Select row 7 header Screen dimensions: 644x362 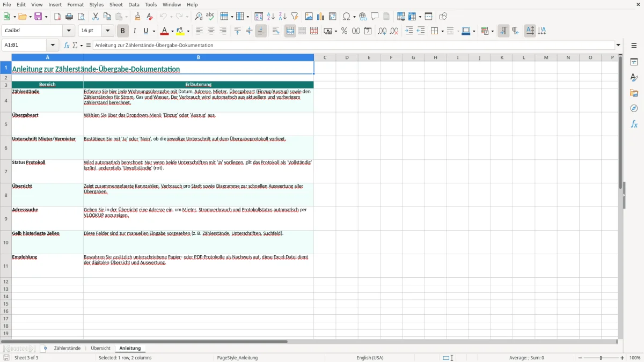tap(6, 171)
